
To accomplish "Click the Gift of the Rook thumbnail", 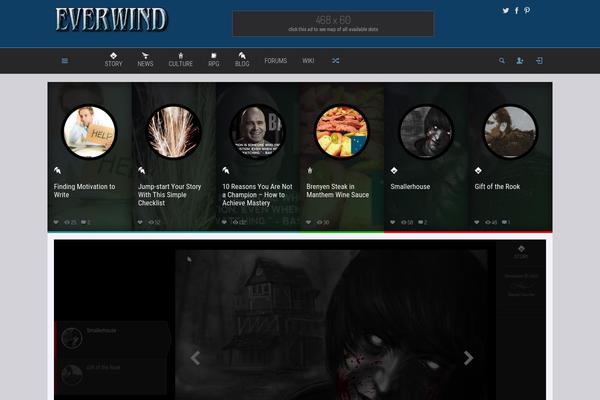I will click(510, 132).
